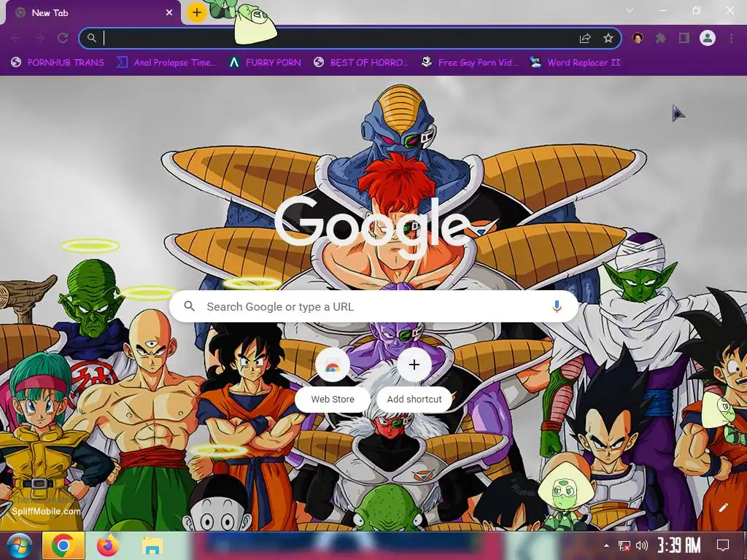Image resolution: width=747 pixels, height=560 pixels.
Task: Add shortcut with the plus tile
Action: pos(414,379)
